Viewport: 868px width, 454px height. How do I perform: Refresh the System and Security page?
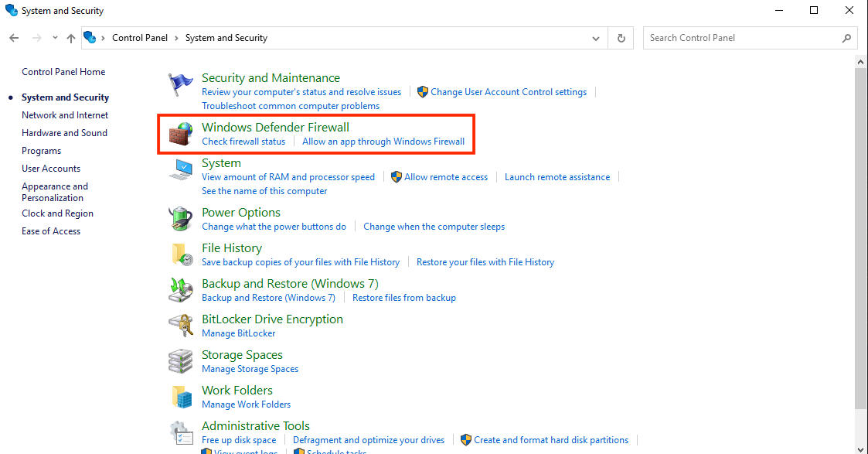click(x=621, y=38)
